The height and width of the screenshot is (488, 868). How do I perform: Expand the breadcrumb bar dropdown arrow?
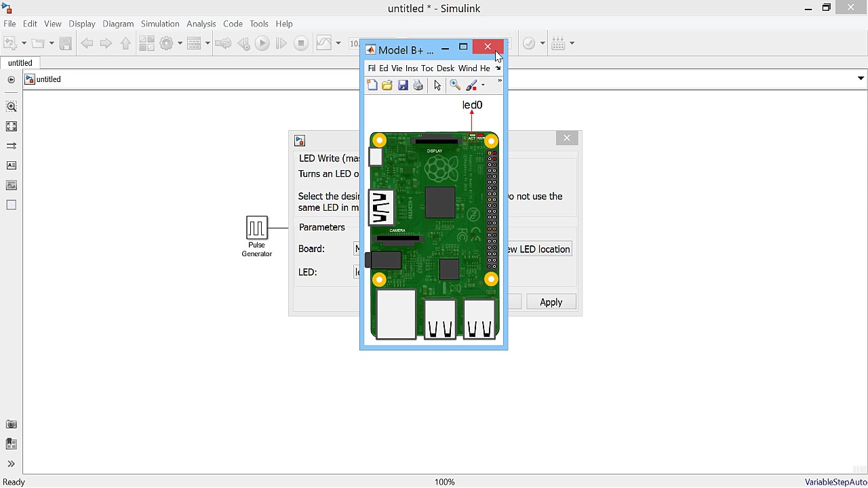tap(861, 79)
